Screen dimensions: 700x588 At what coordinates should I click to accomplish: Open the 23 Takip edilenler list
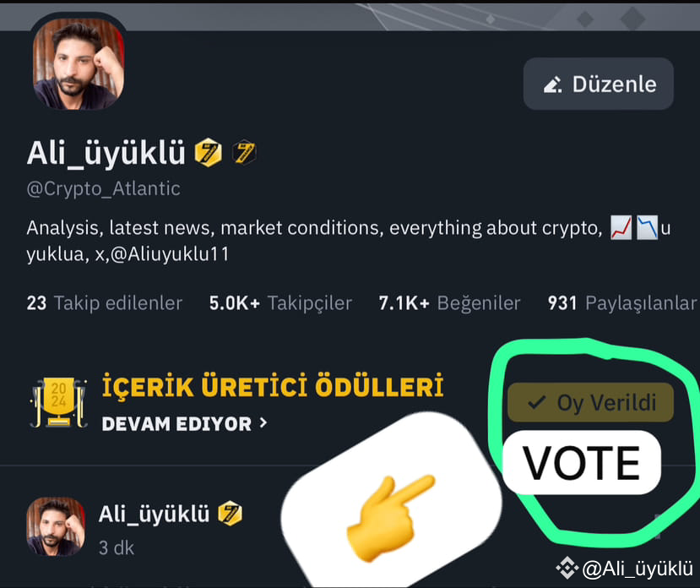pyautogui.click(x=105, y=303)
